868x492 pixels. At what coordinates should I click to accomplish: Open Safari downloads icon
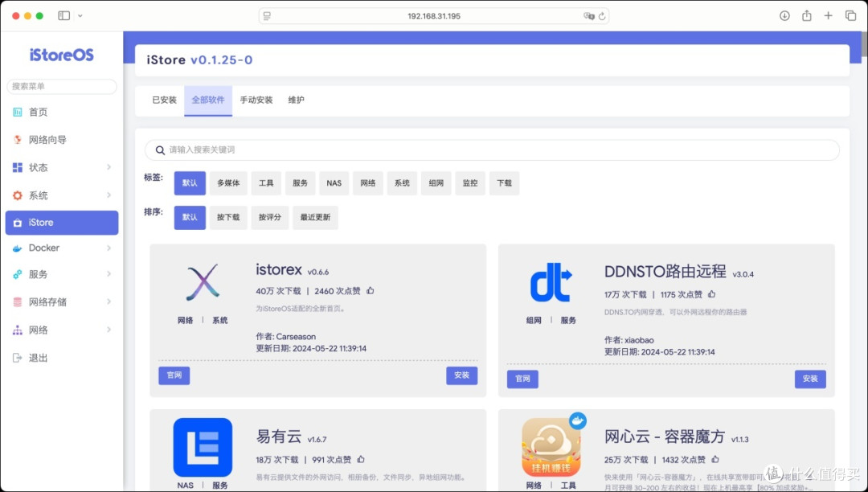pos(784,15)
